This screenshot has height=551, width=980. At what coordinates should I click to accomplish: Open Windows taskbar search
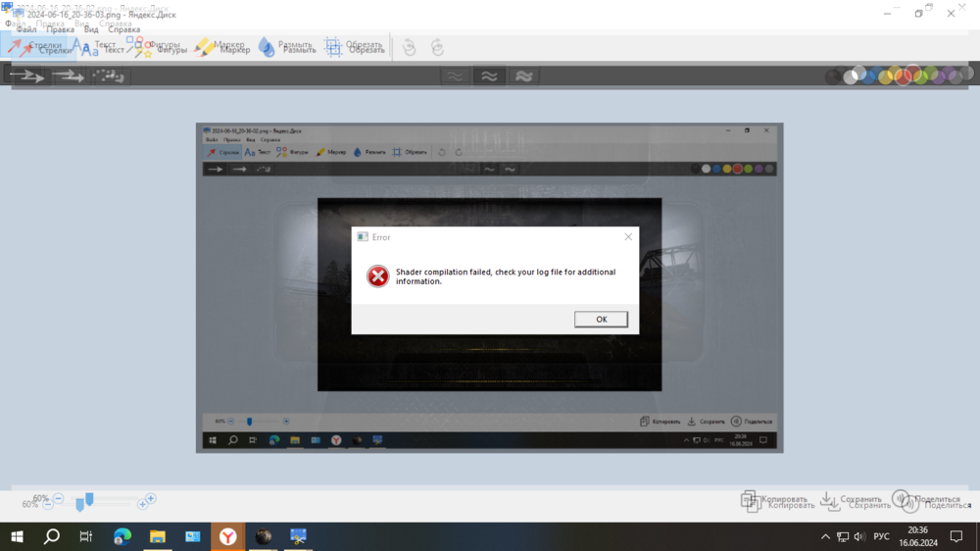pos(52,536)
